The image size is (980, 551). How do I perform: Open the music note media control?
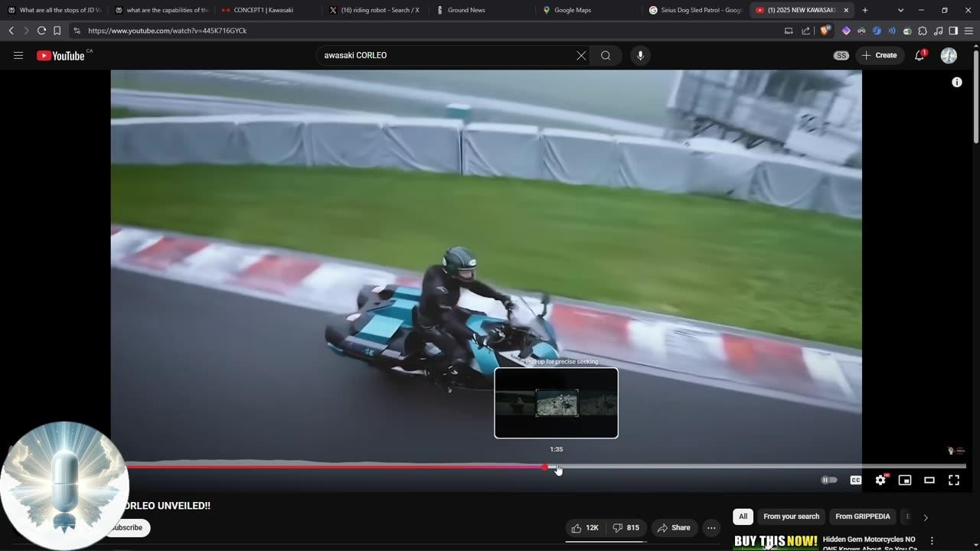click(938, 31)
